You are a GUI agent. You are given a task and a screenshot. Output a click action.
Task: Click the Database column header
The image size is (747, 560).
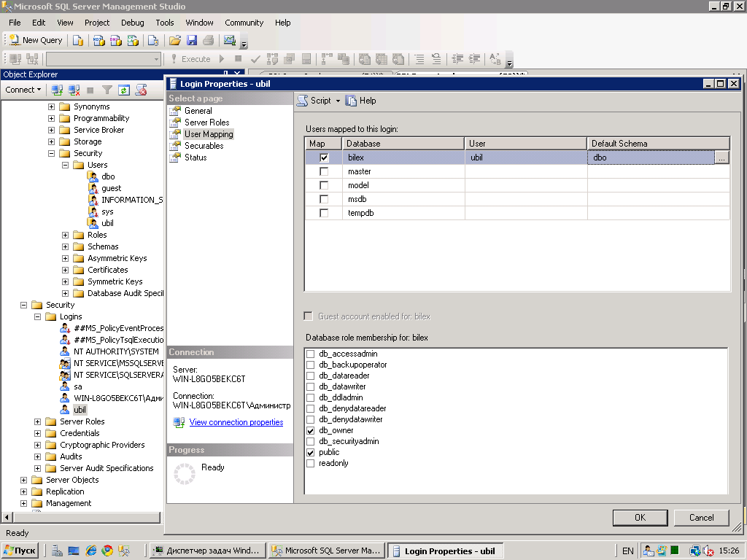coord(403,144)
